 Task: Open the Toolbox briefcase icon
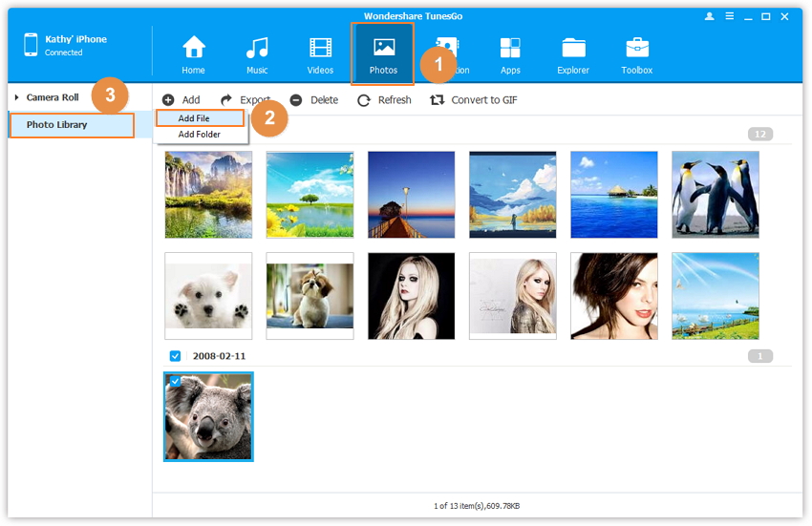coord(637,49)
